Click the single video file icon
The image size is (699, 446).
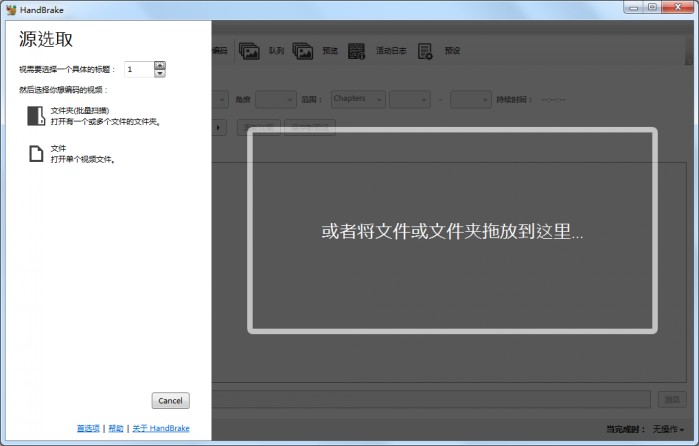pos(36,154)
